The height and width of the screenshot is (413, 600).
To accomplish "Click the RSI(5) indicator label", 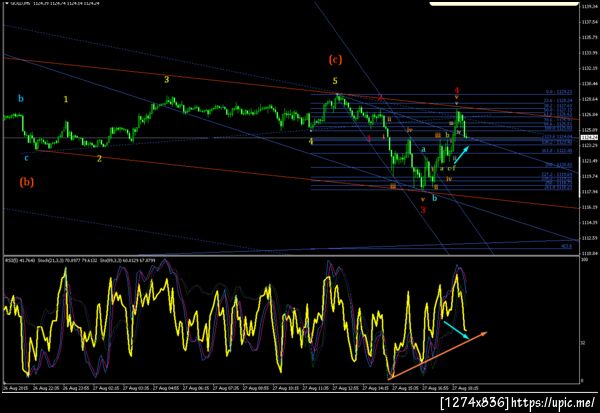I will pos(20,260).
